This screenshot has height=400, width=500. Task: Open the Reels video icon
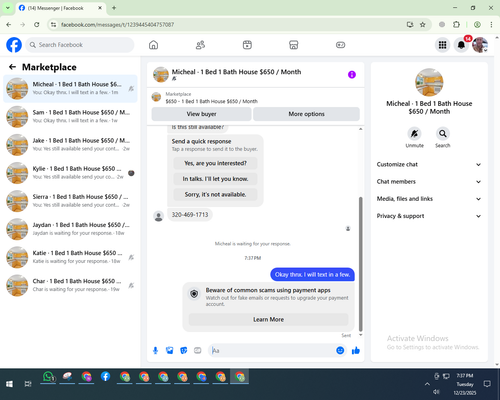(247, 45)
